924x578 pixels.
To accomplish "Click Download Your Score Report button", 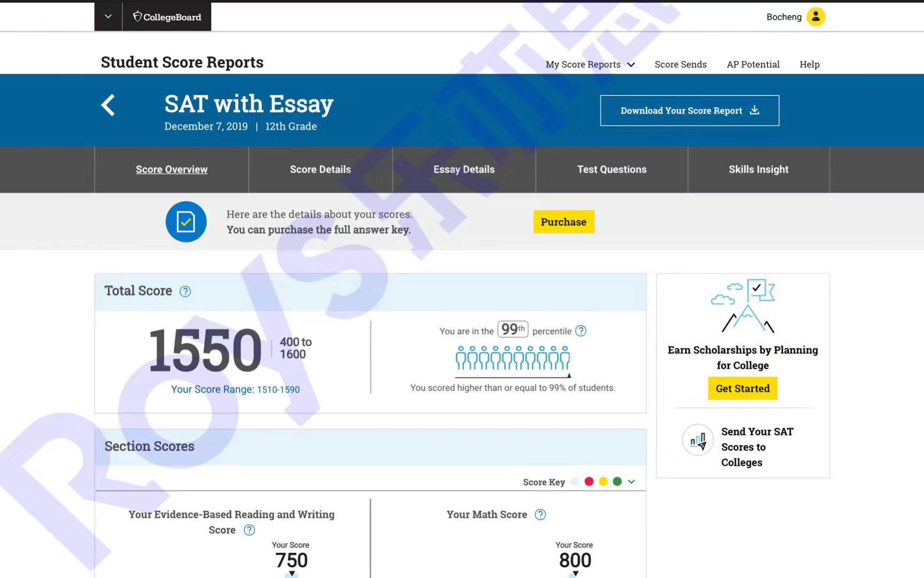I will pos(689,111).
